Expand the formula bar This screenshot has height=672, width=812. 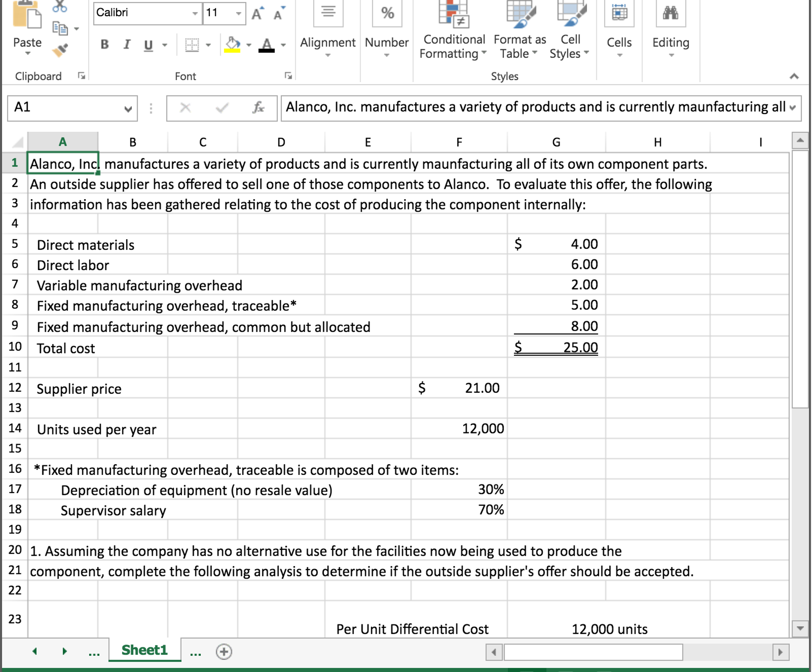click(x=793, y=108)
